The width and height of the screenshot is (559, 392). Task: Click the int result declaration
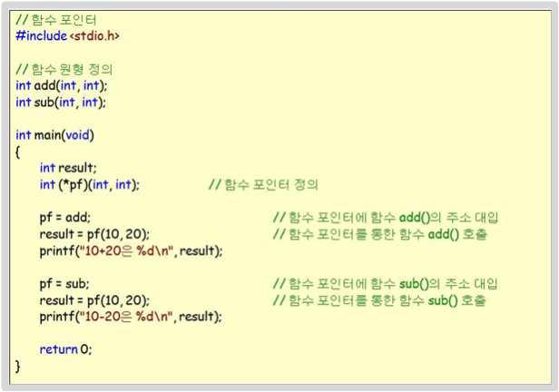(68, 168)
